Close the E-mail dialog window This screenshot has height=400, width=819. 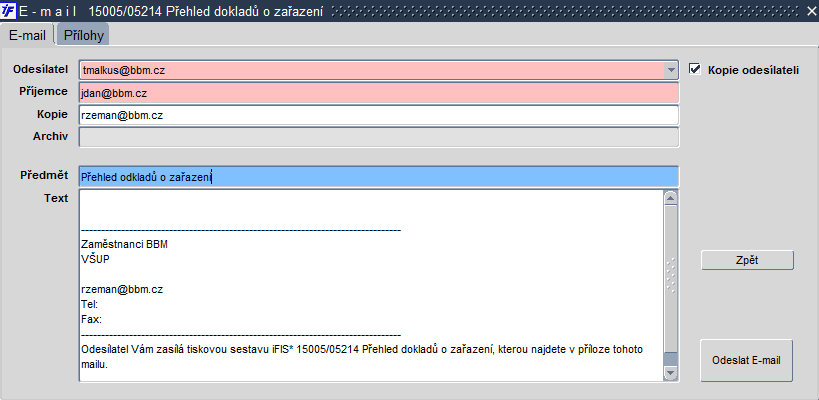811,11
